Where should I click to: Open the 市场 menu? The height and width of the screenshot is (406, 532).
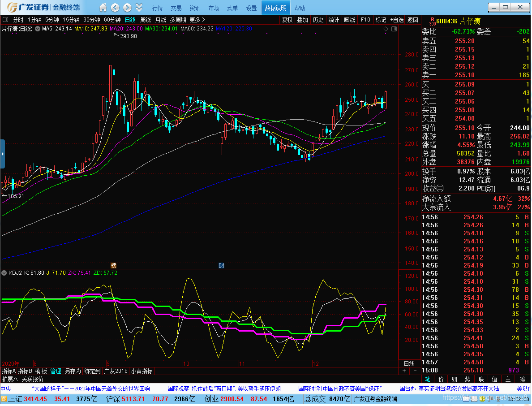[214, 8]
